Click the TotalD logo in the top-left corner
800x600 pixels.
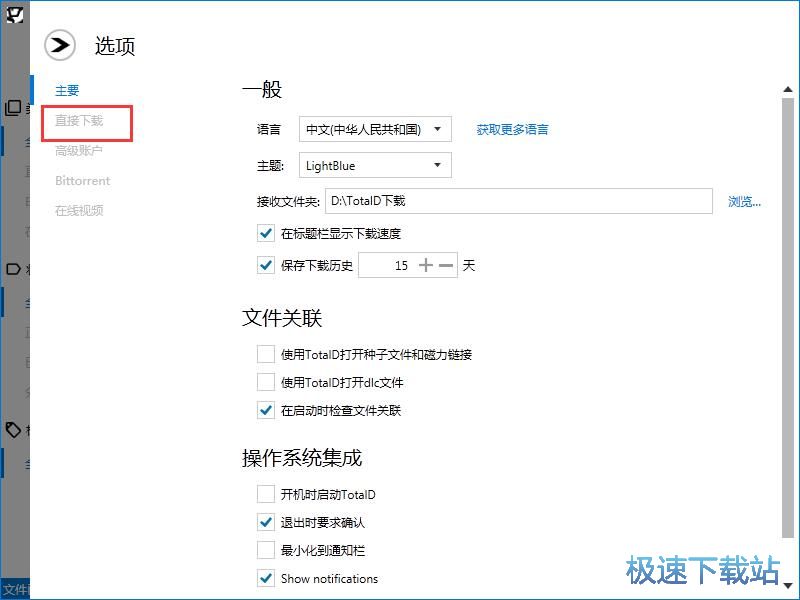tap(15, 13)
